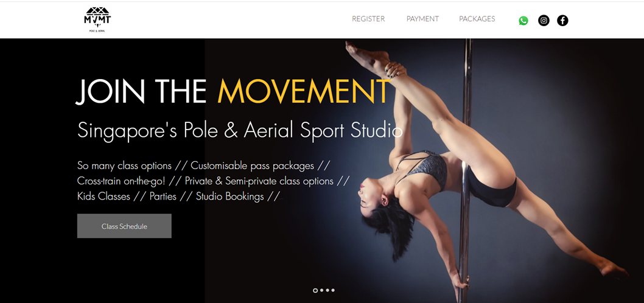Go to the PAYMENT page
Image resolution: width=644 pixels, height=303 pixels.
[x=422, y=19]
